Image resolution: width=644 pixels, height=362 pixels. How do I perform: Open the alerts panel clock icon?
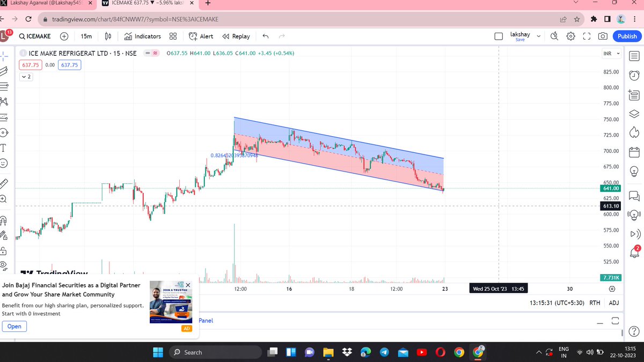tap(634, 75)
